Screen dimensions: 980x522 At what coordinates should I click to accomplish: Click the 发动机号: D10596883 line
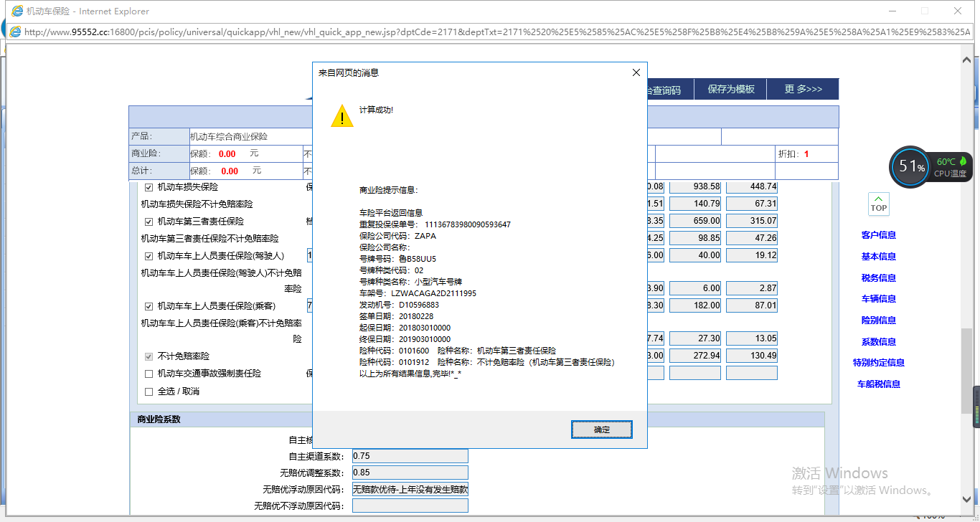[399, 305]
